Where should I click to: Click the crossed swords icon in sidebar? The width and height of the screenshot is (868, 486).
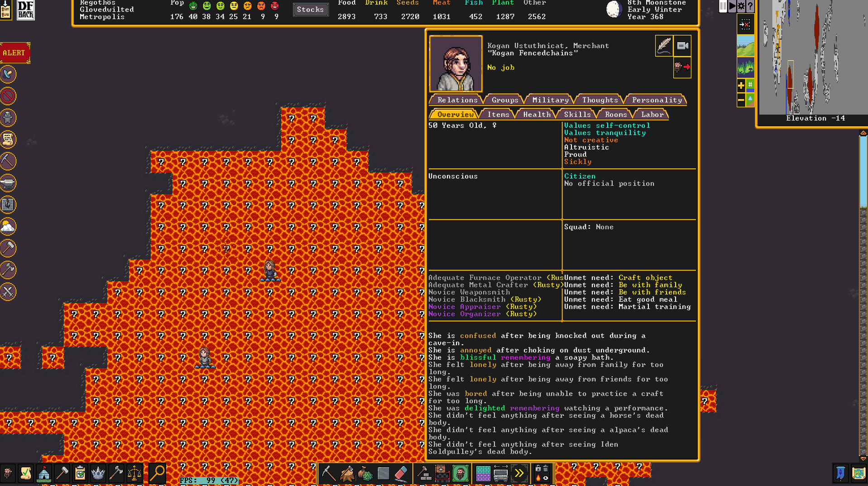8,292
